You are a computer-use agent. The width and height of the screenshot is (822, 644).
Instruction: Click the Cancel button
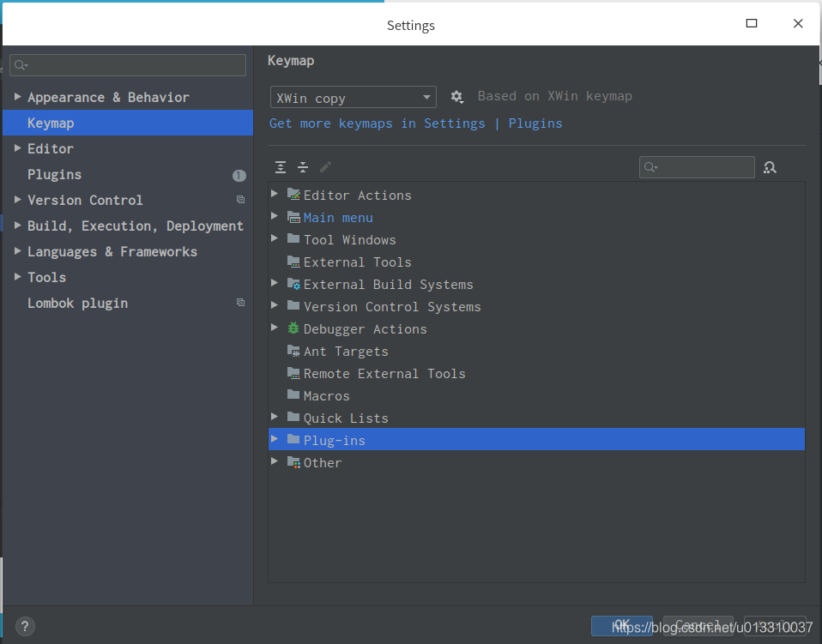click(698, 625)
